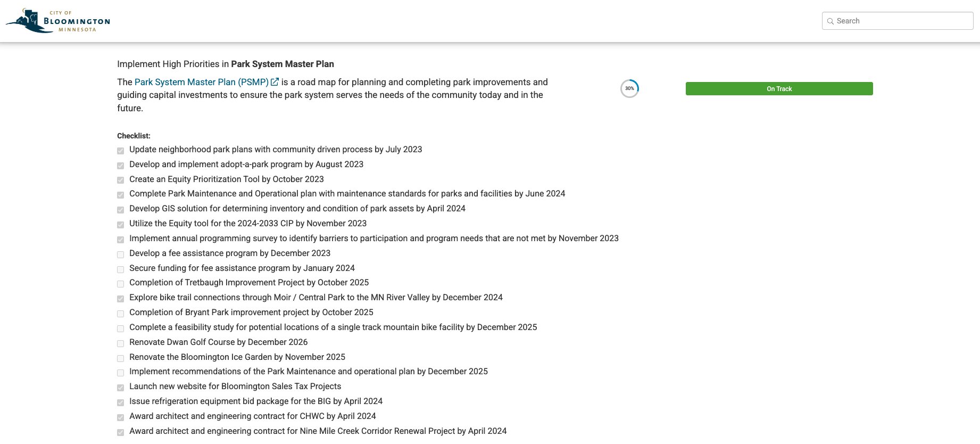This screenshot has height=444, width=980.
Task: Toggle the Equity Prioritization Tool checkbox
Action: (x=121, y=180)
